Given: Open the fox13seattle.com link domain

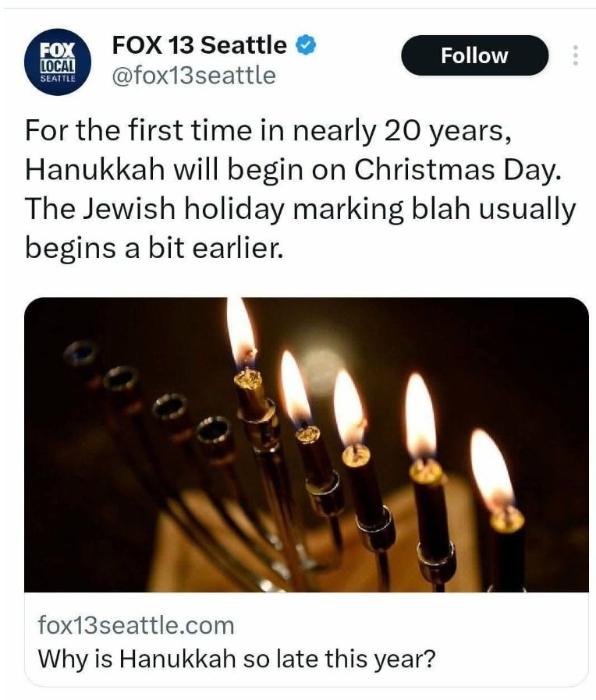Looking at the screenshot, I should pyautogui.click(x=136, y=624).
